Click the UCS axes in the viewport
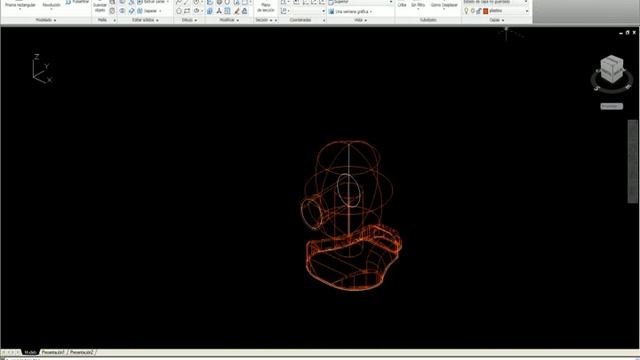The height and width of the screenshot is (360, 640). pyautogui.click(x=42, y=69)
